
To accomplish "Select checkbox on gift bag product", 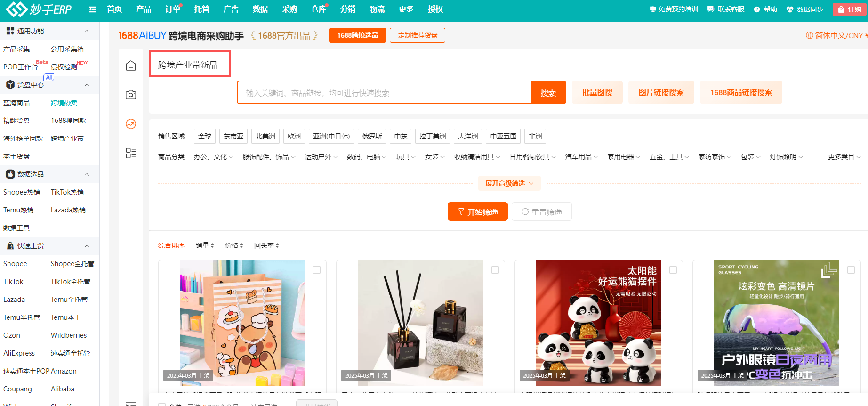I will tap(317, 270).
